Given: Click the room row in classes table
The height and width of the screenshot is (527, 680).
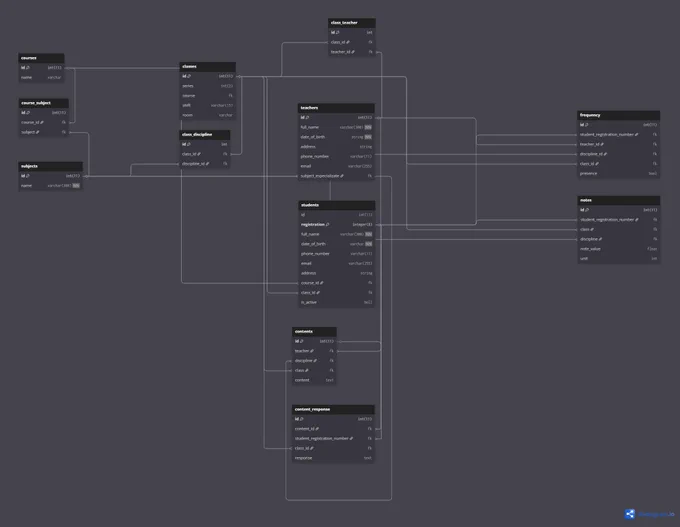Looking at the screenshot, I should tap(207, 115).
